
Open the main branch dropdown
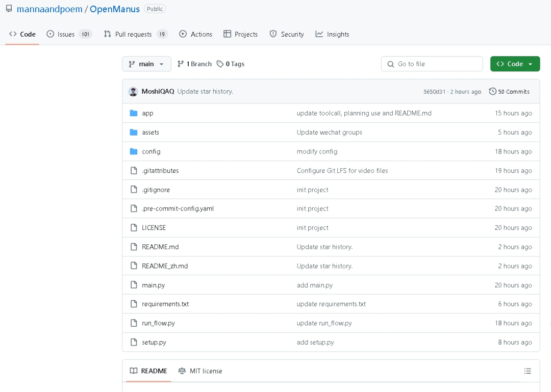coord(146,64)
